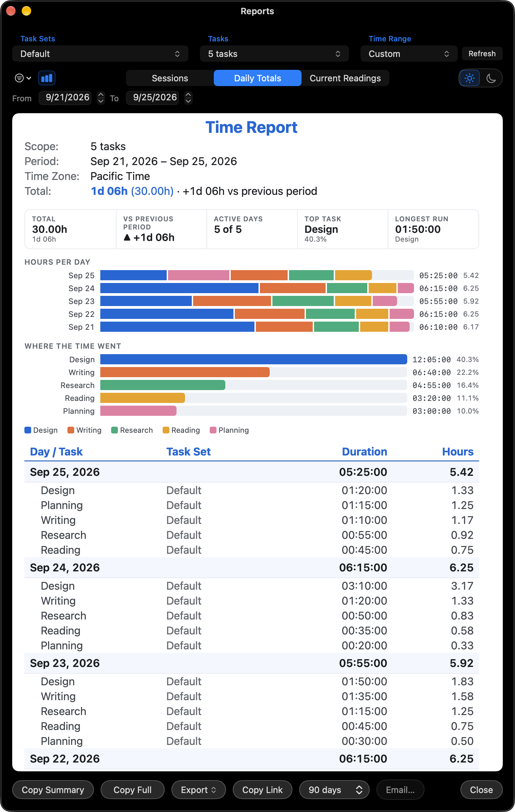
Task: Click the Copy Full button
Action: point(132,790)
